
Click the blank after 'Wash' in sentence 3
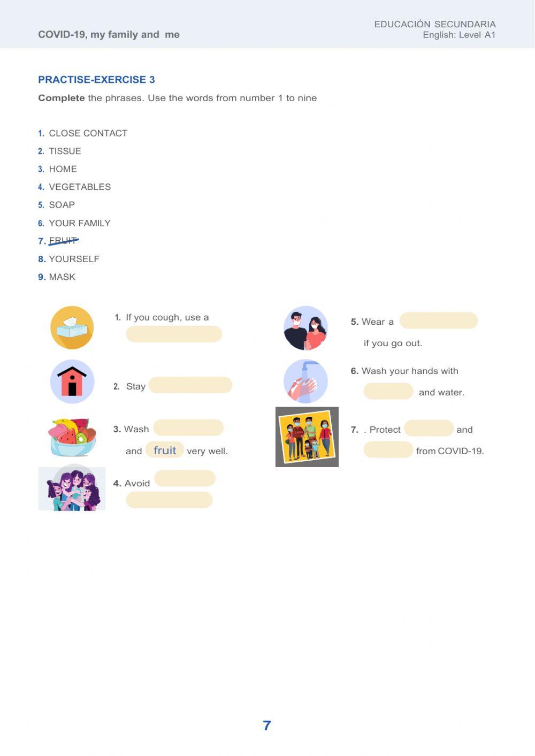pos(188,428)
